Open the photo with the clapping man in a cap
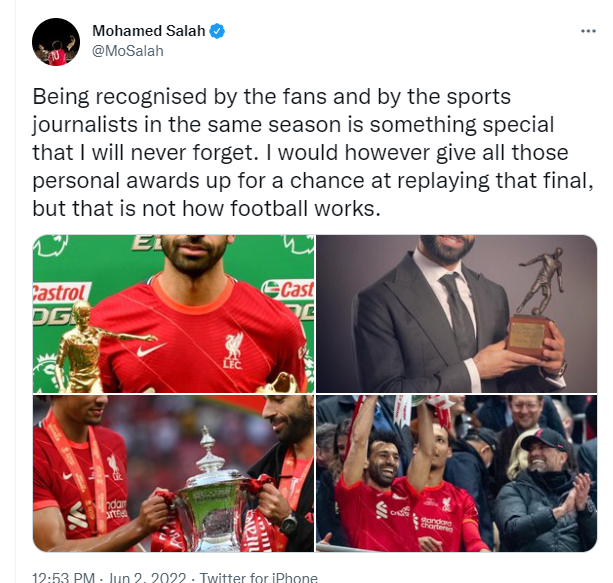The image size is (613, 583). click(456, 474)
